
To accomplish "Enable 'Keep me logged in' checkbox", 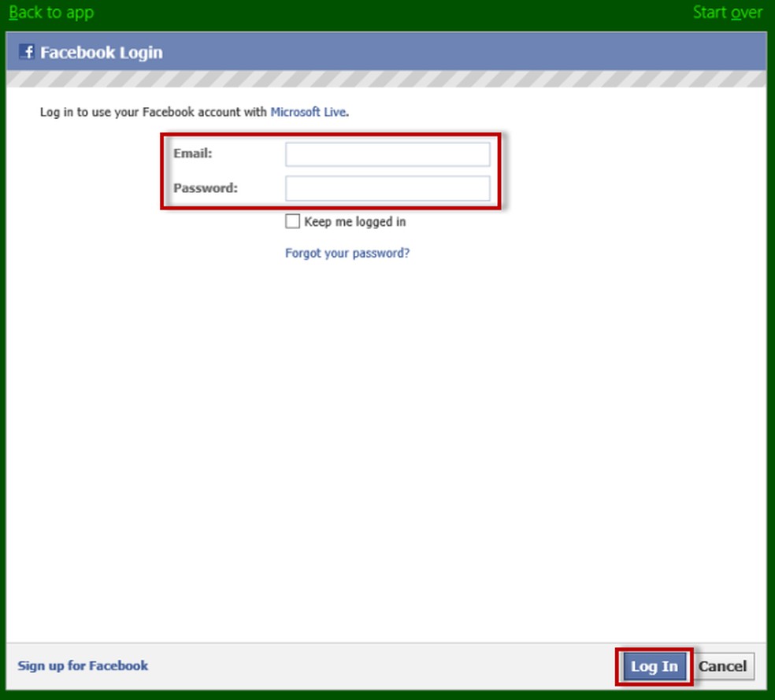I will [293, 220].
